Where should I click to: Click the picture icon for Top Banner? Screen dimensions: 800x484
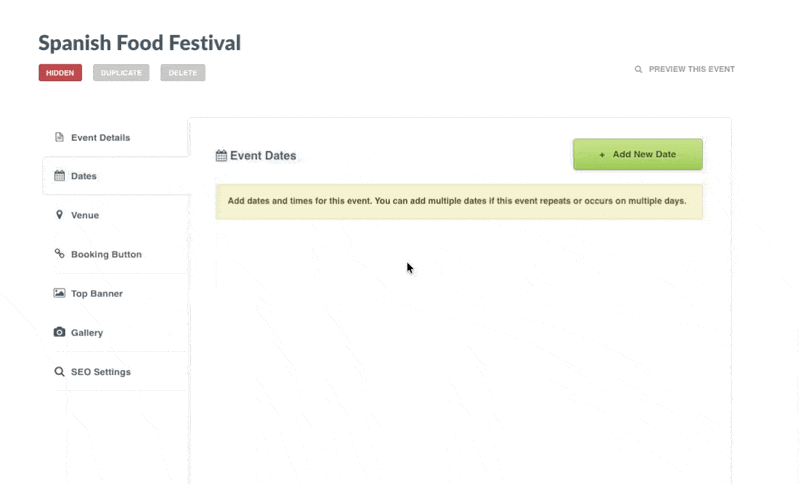(59, 293)
